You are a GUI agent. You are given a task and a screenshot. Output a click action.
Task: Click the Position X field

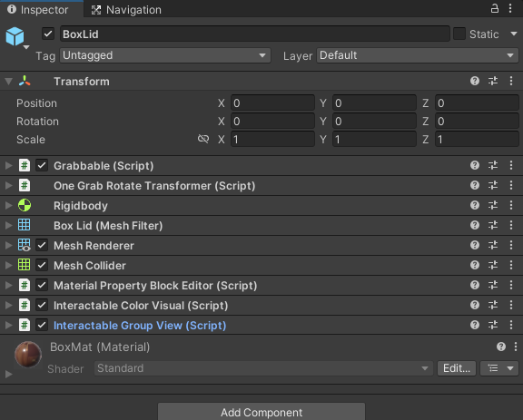click(272, 103)
